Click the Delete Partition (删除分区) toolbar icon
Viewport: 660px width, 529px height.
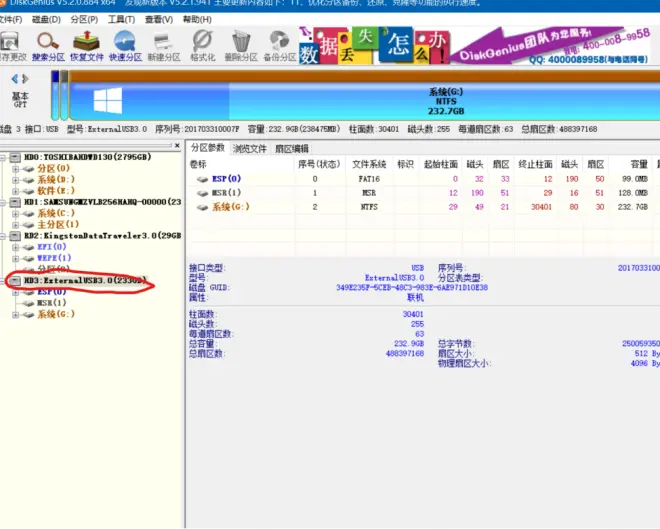click(x=241, y=47)
